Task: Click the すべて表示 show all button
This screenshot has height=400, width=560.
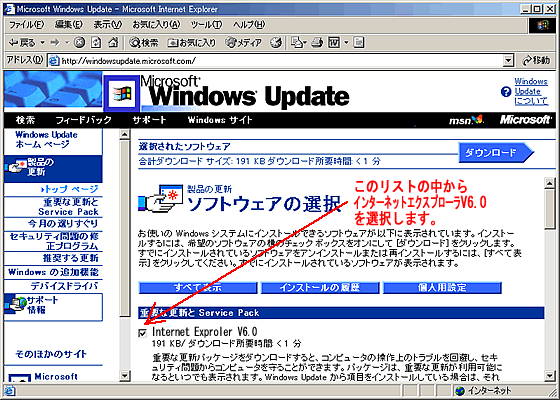Action: tap(198, 288)
